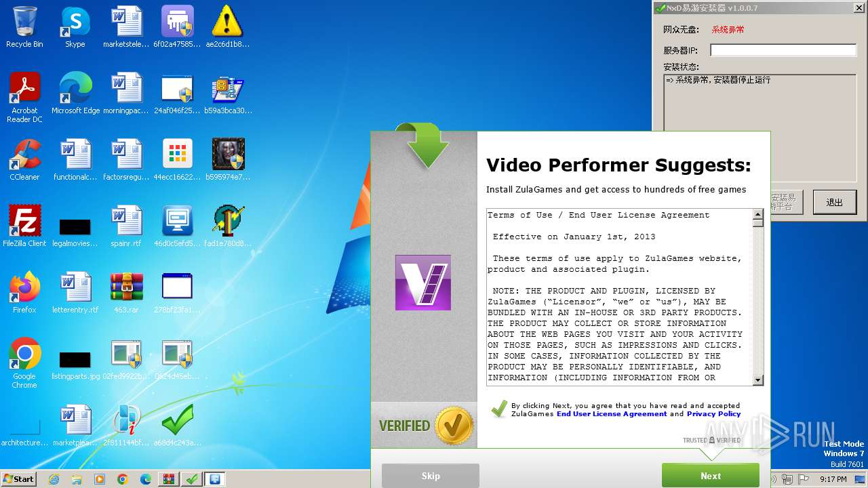Select the ae2c6d1b8 warning triangle icon
This screenshot has height=488, width=868.
(227, 27)
